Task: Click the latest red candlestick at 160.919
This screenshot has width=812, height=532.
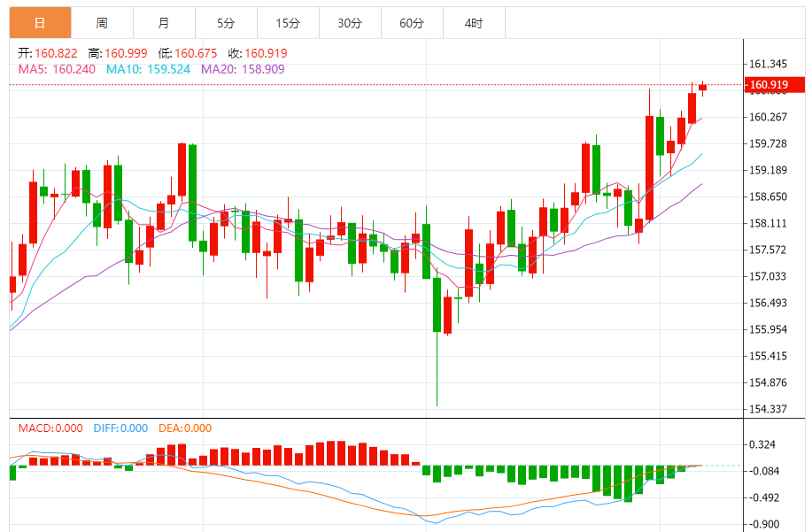Action: coord(702,88)
